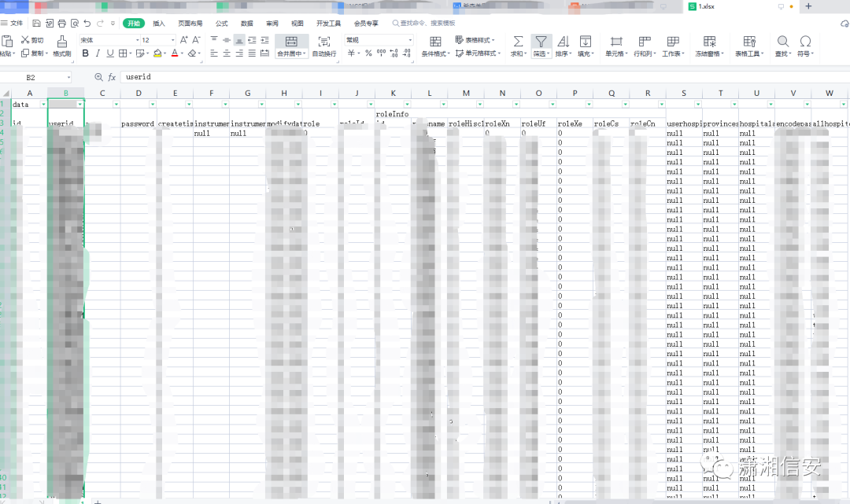
Task: Undo the last action
Action: click(87, 24)
